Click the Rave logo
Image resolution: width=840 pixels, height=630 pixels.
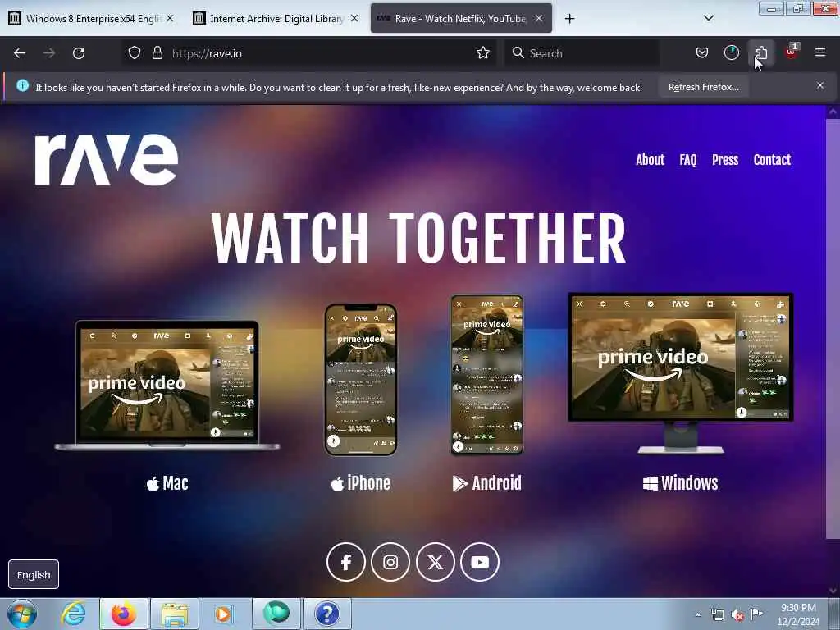106,160
